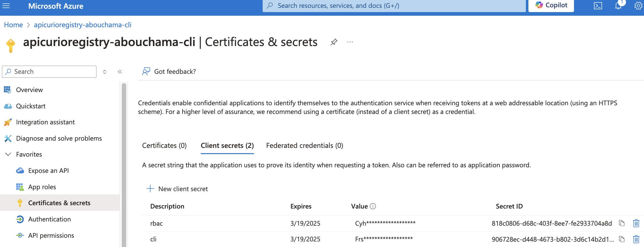The width and height of the screenshot is (644, 247).
Task: Open Quickstart in the sidebar
Action: pos(31,106)
